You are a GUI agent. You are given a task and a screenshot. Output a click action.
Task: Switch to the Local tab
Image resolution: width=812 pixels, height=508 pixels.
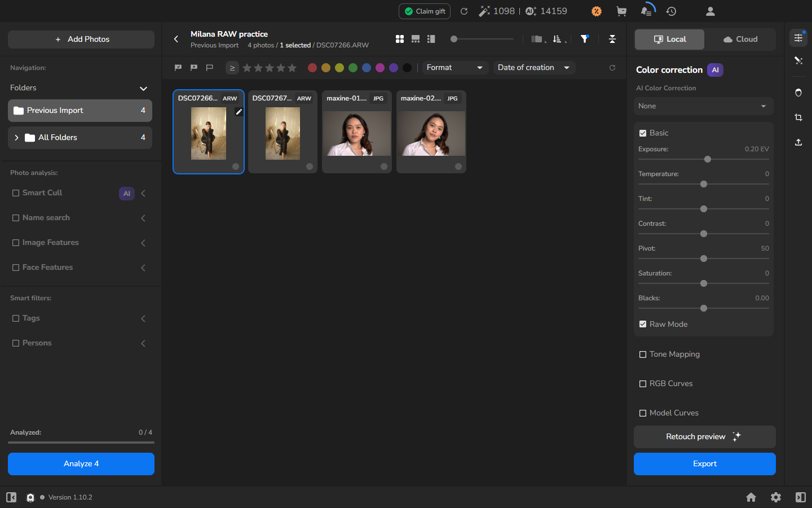pos(669,40)
